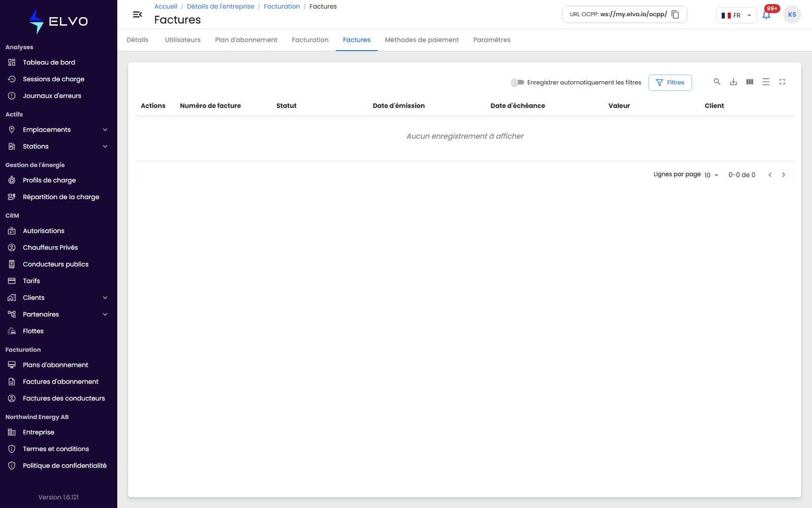This screenshot has width=812, height=508.
Task: Copy the OCPP URL
Action: click(x=675, y=14)
